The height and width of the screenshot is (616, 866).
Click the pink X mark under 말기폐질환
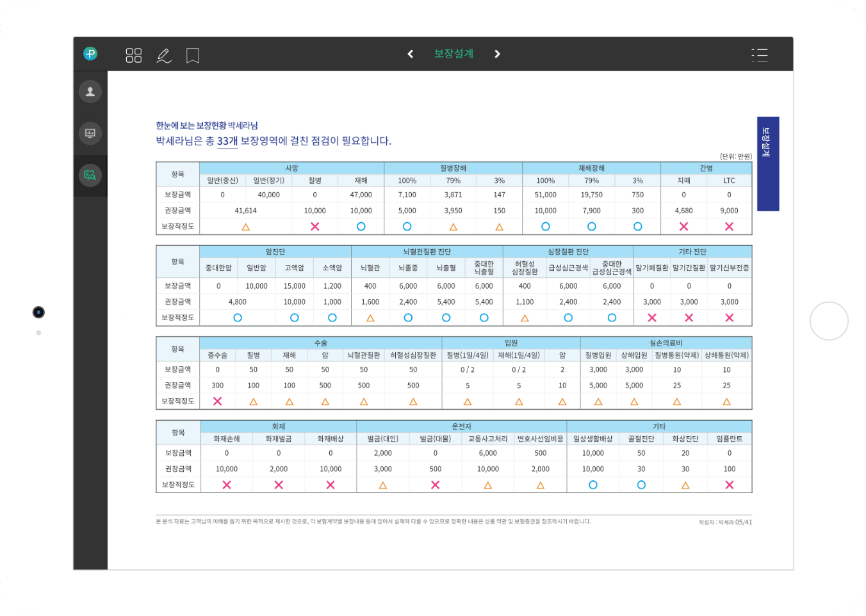652,318
